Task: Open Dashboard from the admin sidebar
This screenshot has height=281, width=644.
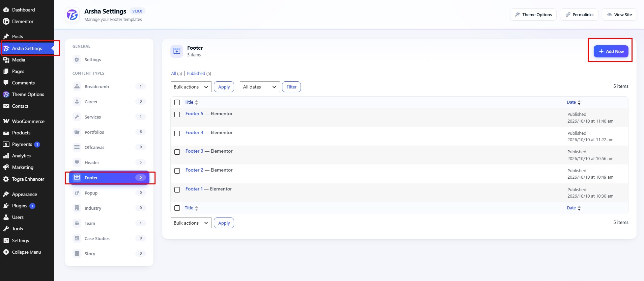Action: pyautogui.click(x=23, y=10)
